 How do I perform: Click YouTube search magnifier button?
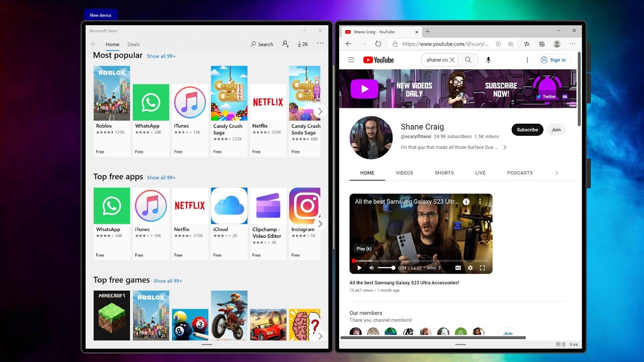coord(468,60)
